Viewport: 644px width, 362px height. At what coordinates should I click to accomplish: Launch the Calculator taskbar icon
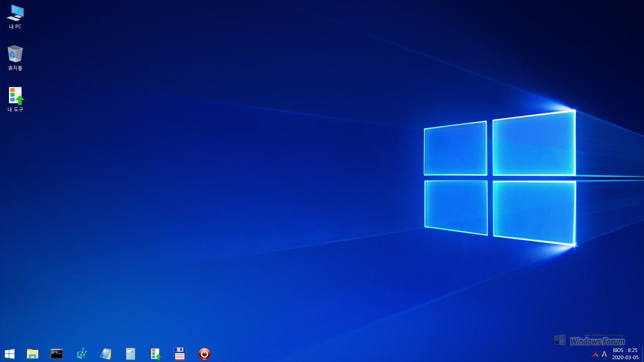(130, 354)
